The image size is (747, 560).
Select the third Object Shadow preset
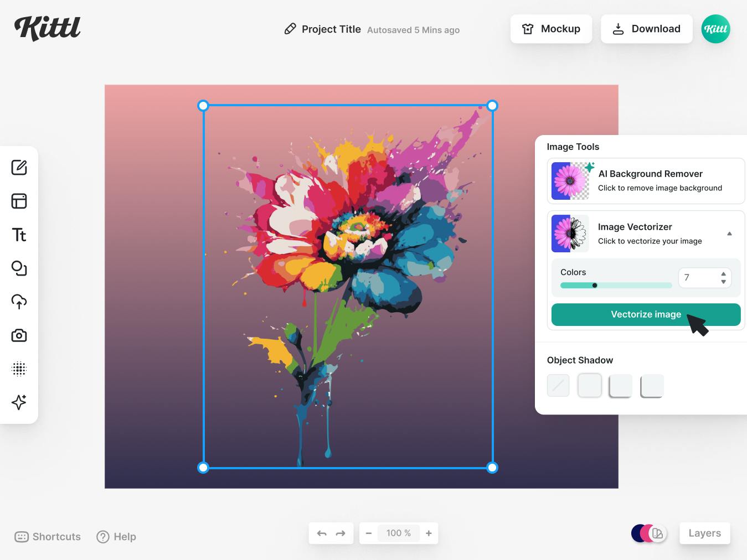point(621,385)
